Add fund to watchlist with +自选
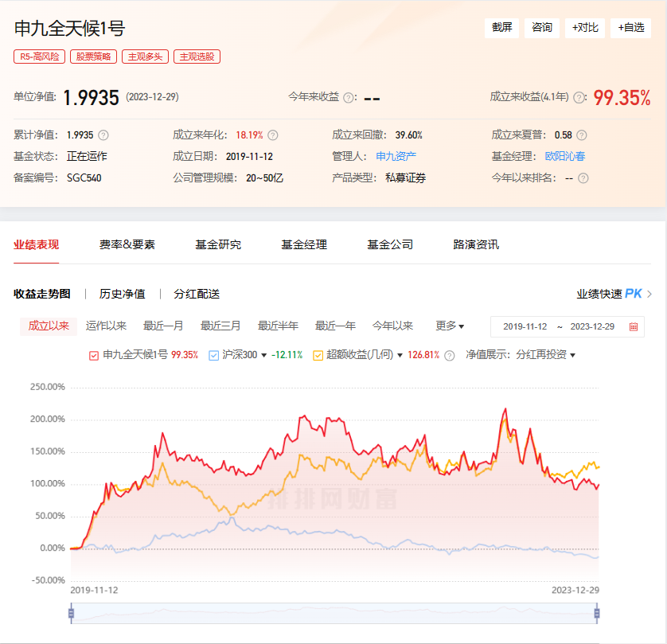Screen dimensions: 667x644 tap(630, 28)
